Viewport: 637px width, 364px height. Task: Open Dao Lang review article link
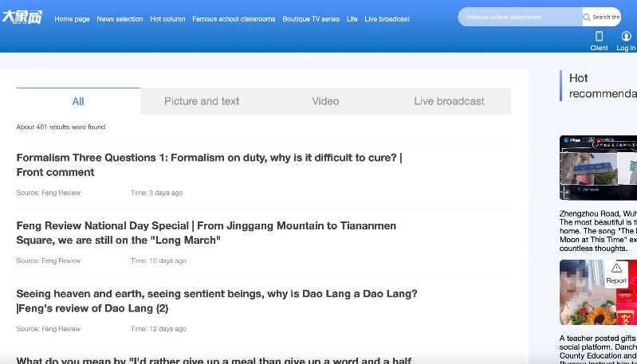(217, 301)
